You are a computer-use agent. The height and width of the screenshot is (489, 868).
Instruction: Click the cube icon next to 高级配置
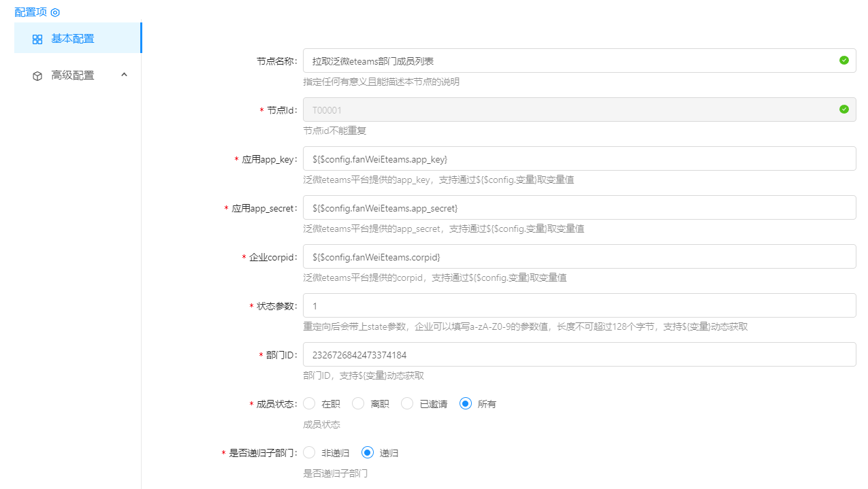point(37,76)
